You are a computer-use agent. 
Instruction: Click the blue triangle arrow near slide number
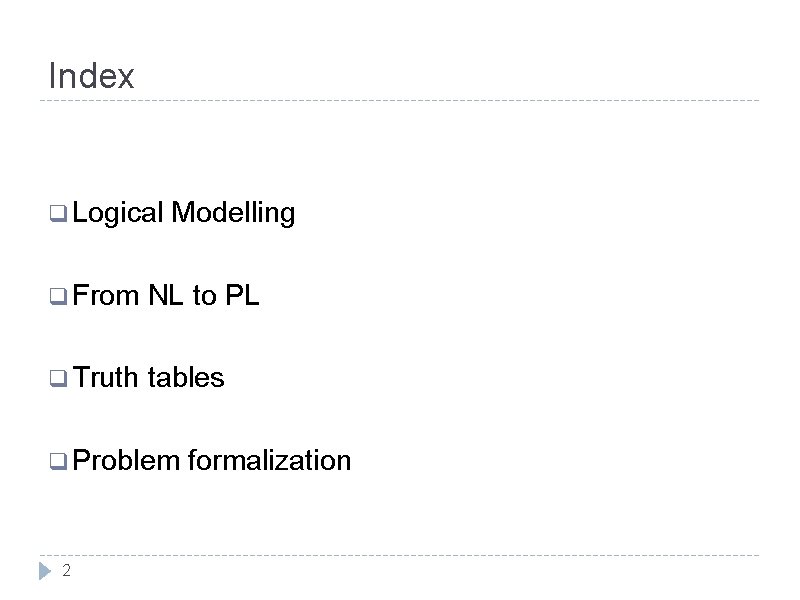pyautogui.click(x=45, y=570)
